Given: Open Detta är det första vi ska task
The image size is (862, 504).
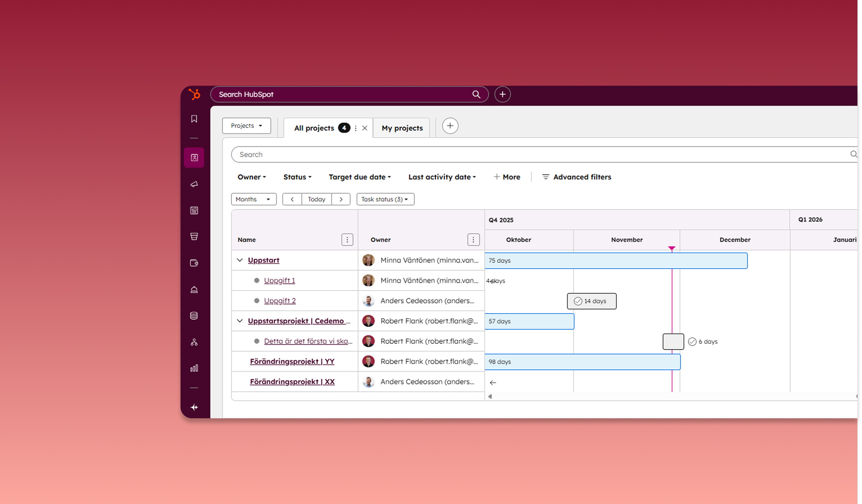Looking at the screenshot, I should click(x=308, y=341).
